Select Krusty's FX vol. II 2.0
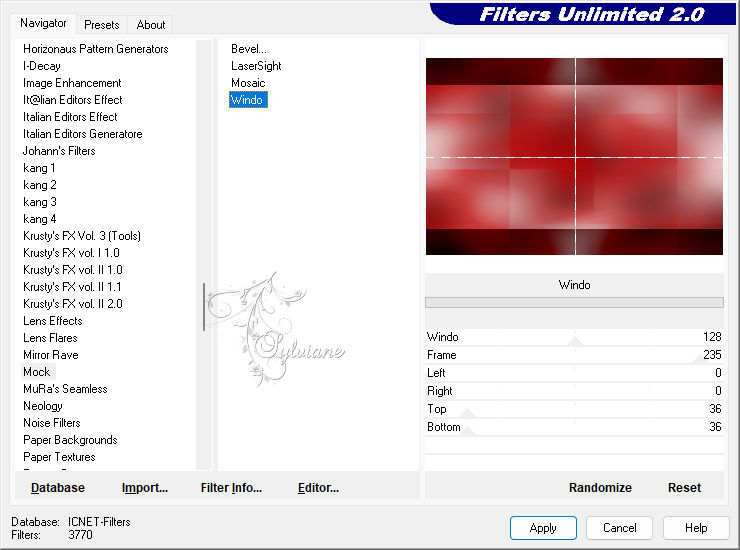 (x=73, y=304)
